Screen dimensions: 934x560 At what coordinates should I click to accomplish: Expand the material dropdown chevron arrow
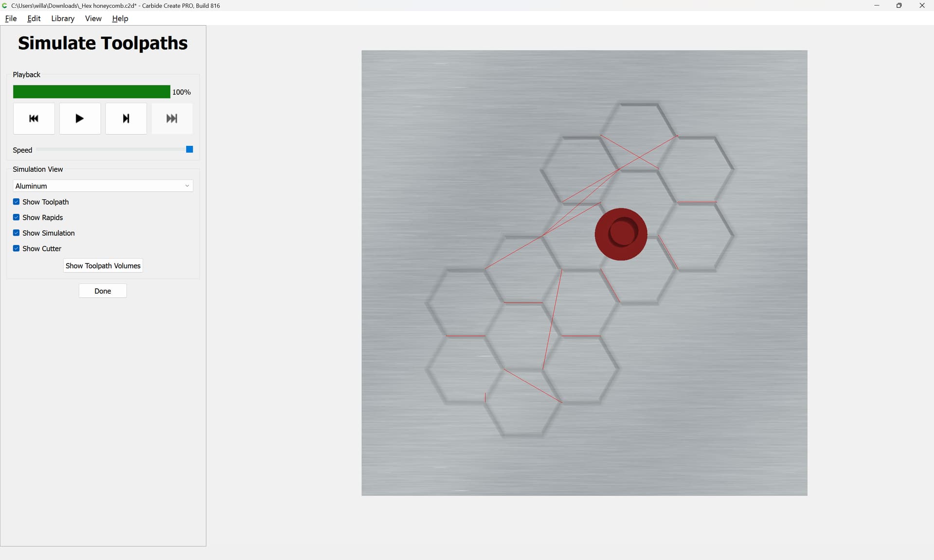point(187,186)
